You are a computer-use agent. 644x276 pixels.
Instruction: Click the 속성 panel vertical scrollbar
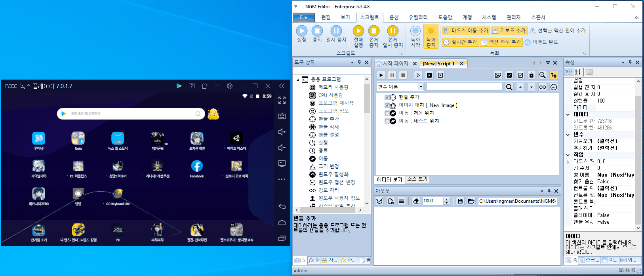pos(638,154)
